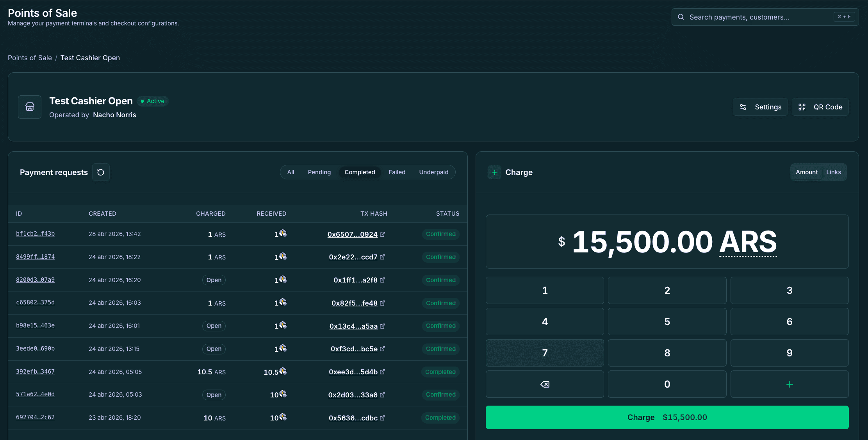
Task: Tap keypad digit 7
Action: [545, 353]
